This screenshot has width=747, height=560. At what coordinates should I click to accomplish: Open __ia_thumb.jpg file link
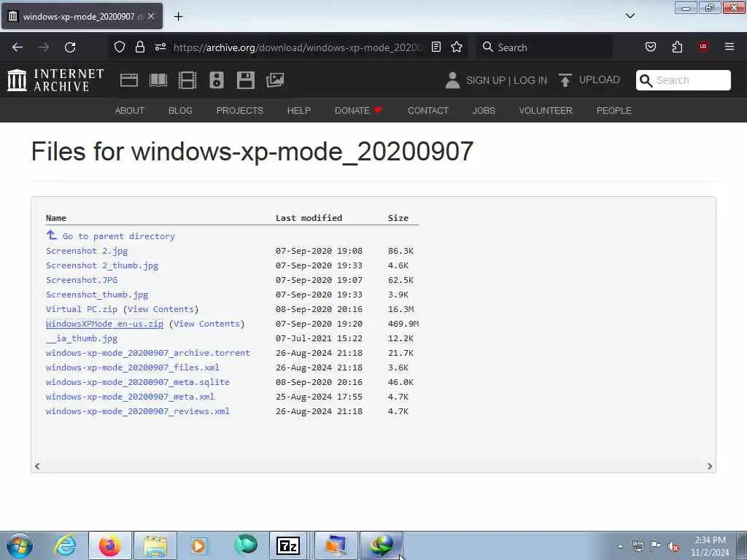[82, 338]
